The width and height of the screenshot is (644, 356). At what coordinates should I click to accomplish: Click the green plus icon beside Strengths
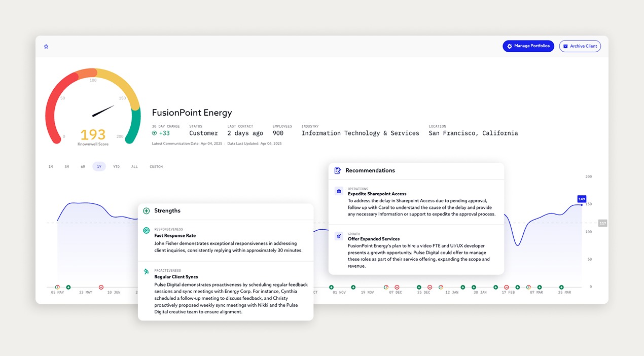click(x=147, y=211)
